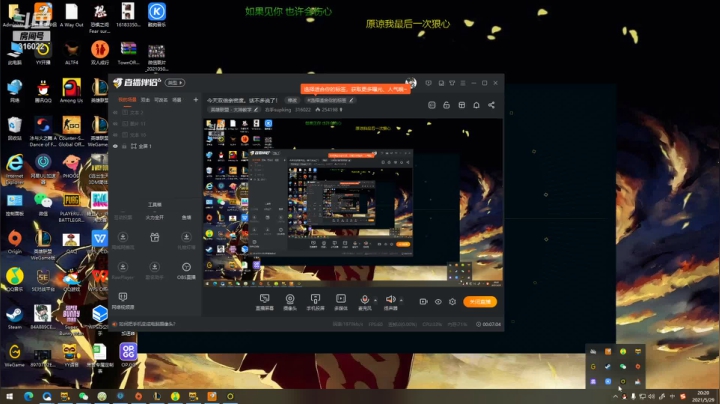
Task: Add a new scene with plus icon
Action: pyautogui.click(x=196, y=100)
